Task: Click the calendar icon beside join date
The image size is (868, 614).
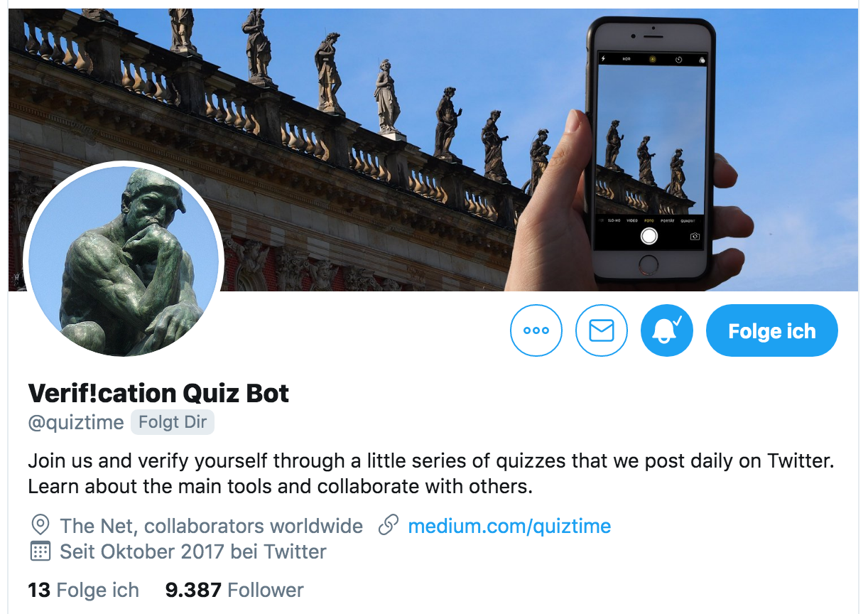Action: tap(40, 551)
